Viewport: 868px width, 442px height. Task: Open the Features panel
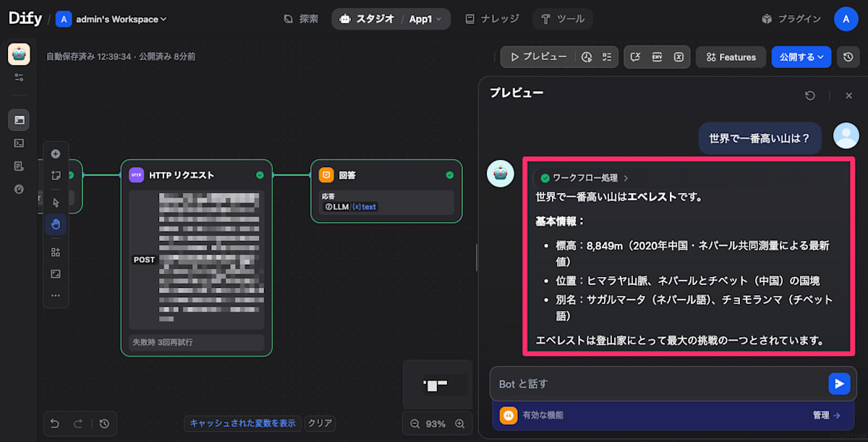731,57
